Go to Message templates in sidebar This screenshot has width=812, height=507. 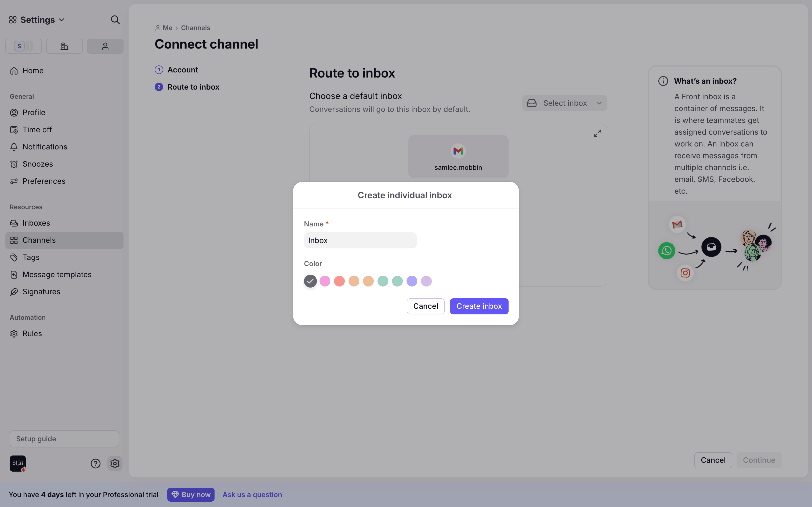pos(57,274)
